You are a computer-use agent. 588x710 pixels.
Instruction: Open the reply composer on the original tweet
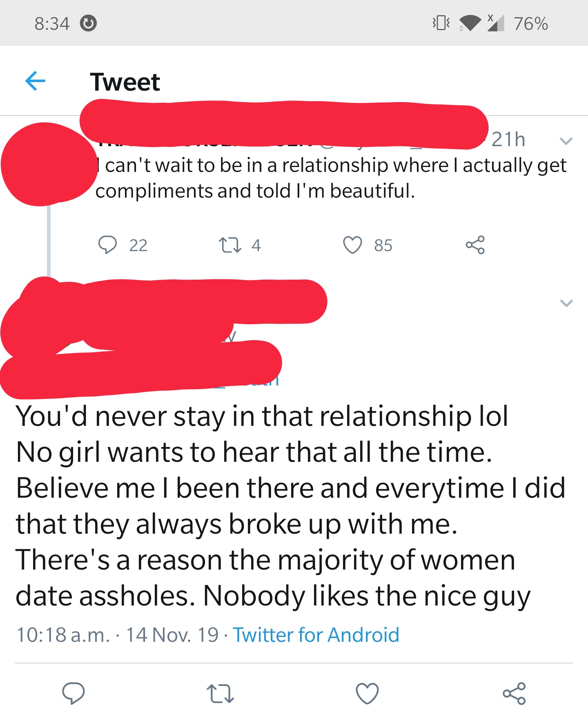click(x=108, y=245)
